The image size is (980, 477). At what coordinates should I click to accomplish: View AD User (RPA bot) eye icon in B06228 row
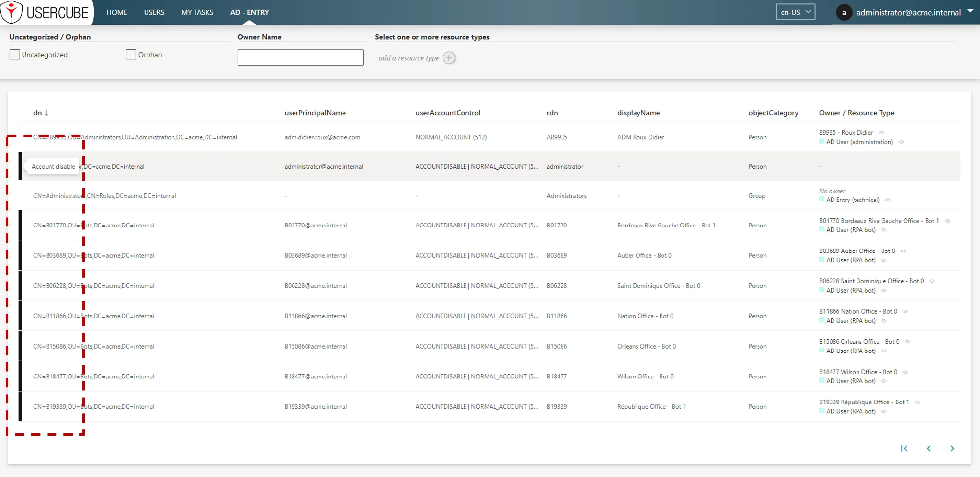[883, 291]
